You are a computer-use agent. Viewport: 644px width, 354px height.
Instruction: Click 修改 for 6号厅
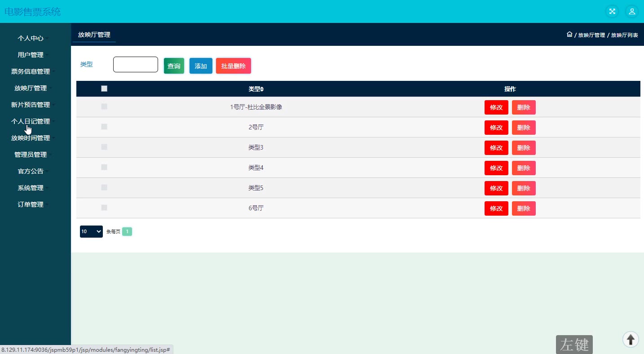tap(496, 208)
